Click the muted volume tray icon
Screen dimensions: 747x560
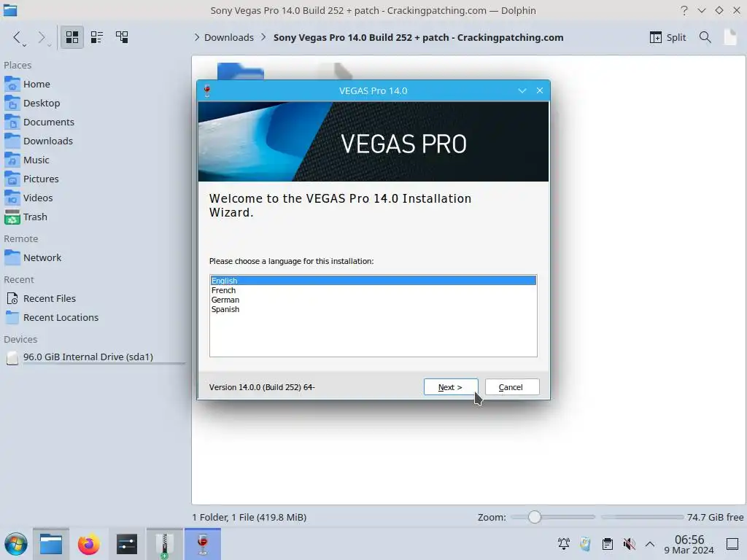(630, 544)
